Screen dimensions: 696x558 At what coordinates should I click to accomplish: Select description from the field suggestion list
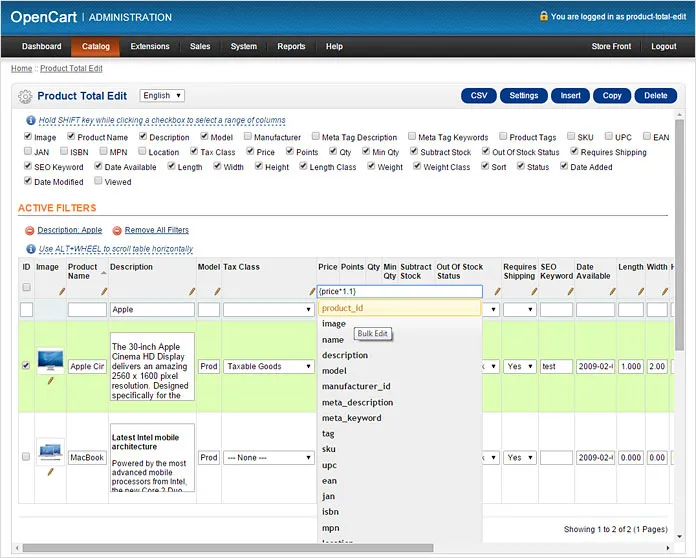345,355
